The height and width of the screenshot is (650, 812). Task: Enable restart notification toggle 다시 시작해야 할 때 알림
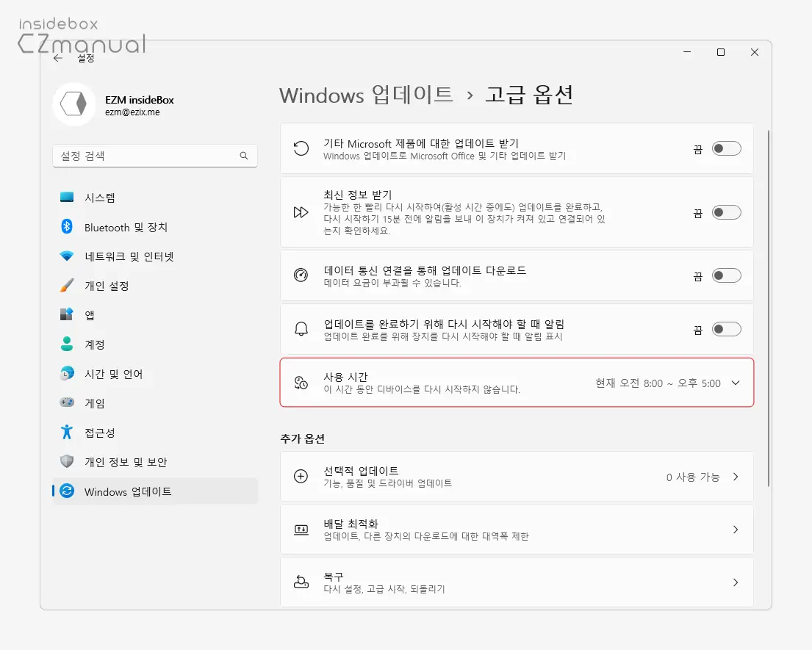(727, 329)
